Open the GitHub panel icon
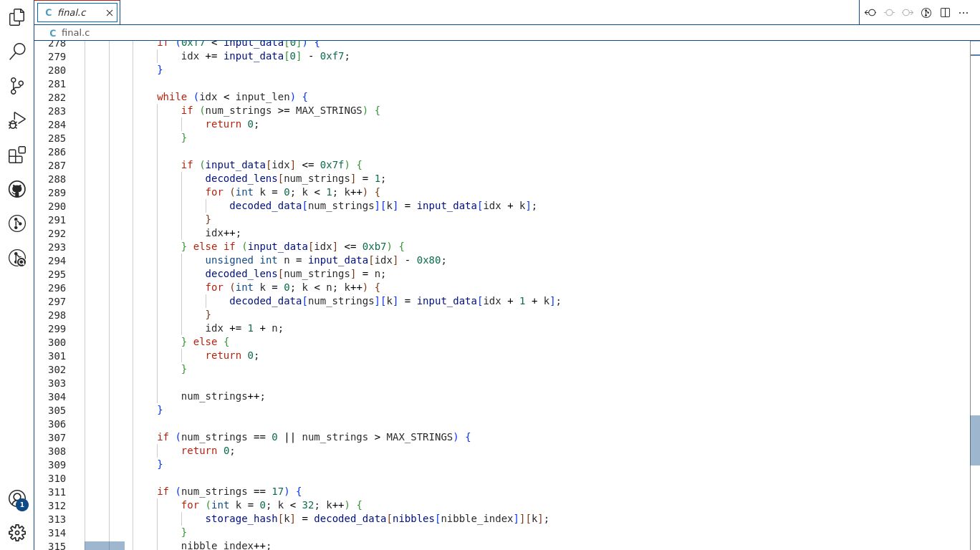The height and width of the screenshot is (550, 980). [x=17, y=189]
